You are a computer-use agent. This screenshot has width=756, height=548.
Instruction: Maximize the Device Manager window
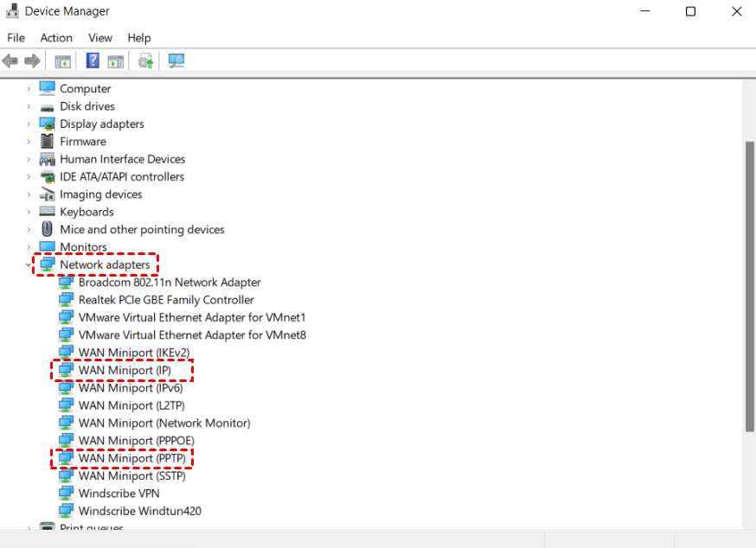click(690, 11)
